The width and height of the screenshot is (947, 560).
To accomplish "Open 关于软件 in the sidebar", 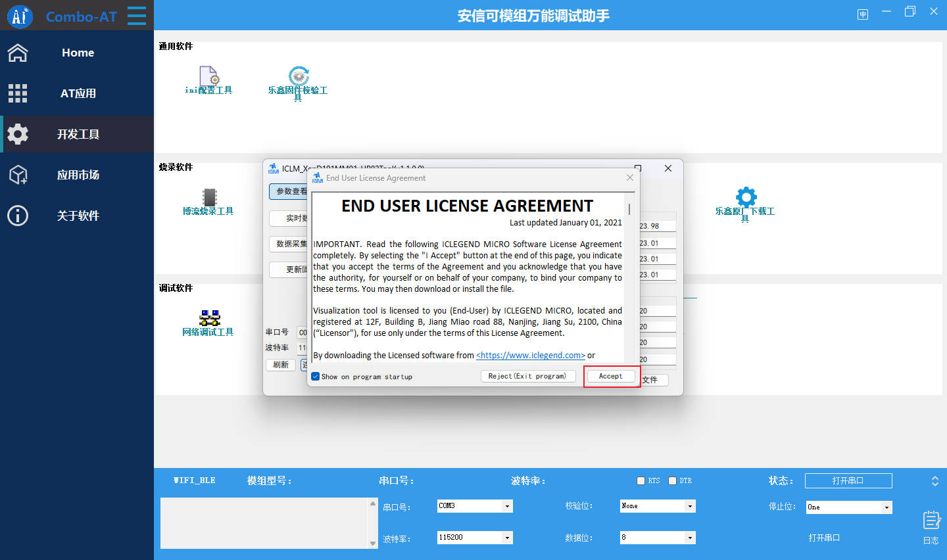I will pos(77,216).
